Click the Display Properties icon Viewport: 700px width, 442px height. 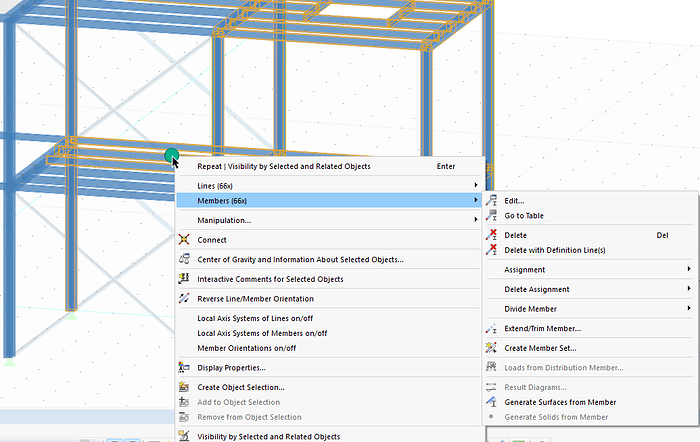pyautogui.click(x=184, y=367)
